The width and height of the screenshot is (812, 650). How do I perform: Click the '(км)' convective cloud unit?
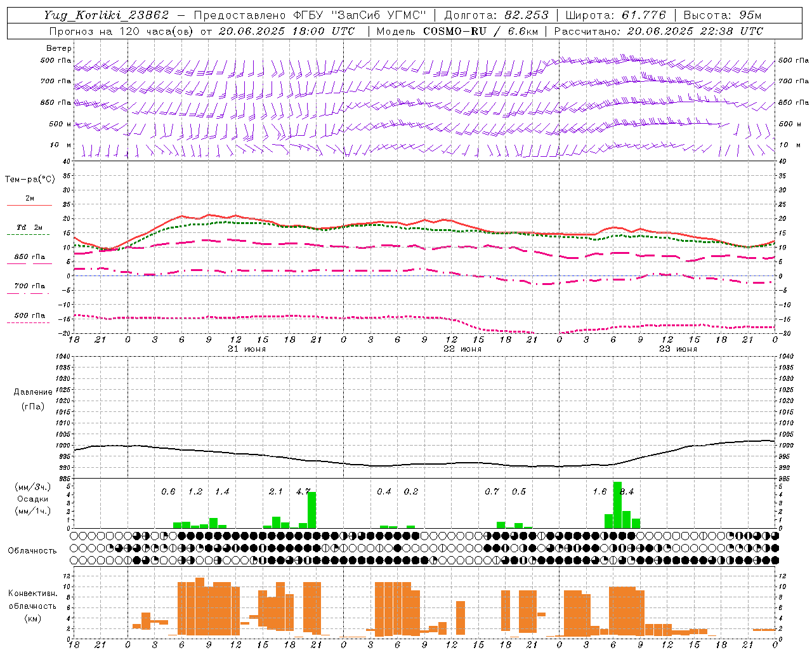point(32,618)
